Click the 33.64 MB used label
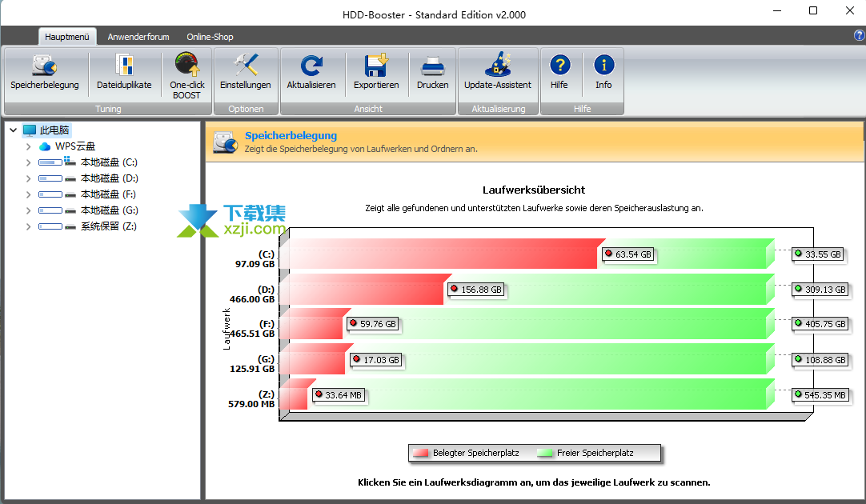Viewport: 866px width, 504px height. pyautogui.click(x=338, y=395)
